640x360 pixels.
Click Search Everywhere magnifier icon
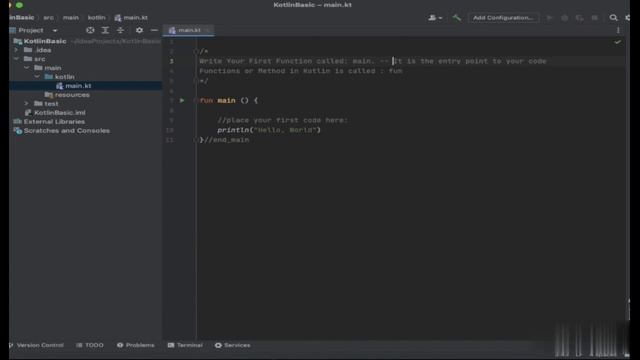click(613, 18)
